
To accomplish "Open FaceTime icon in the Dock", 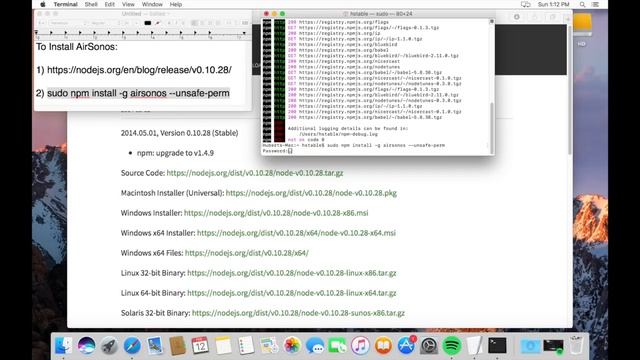I will 338,346.
